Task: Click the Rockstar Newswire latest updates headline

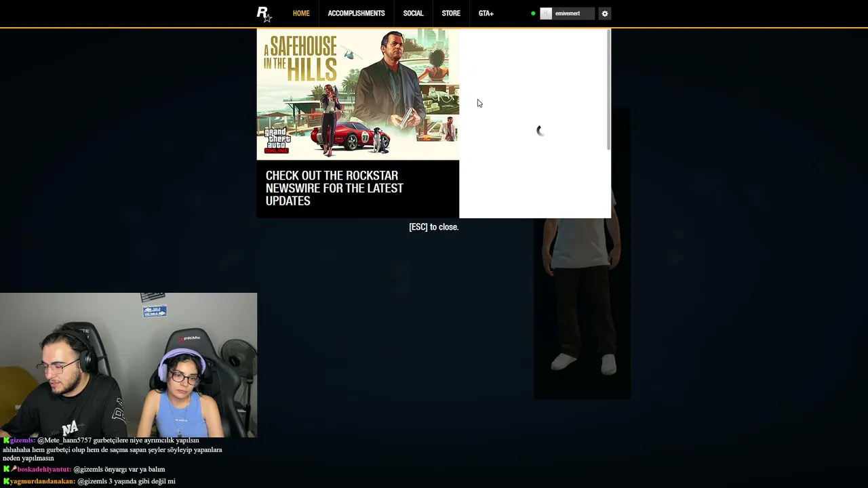Action: [334, 188]
